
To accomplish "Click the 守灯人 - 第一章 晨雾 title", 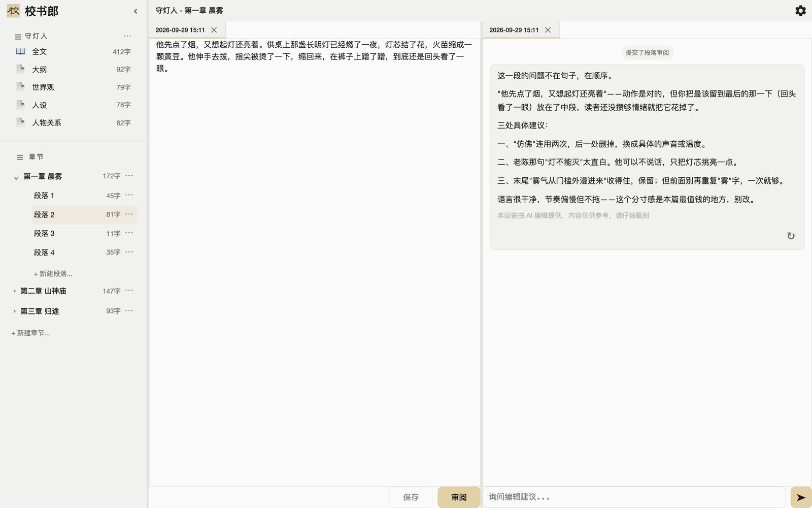I will point(189,11).
